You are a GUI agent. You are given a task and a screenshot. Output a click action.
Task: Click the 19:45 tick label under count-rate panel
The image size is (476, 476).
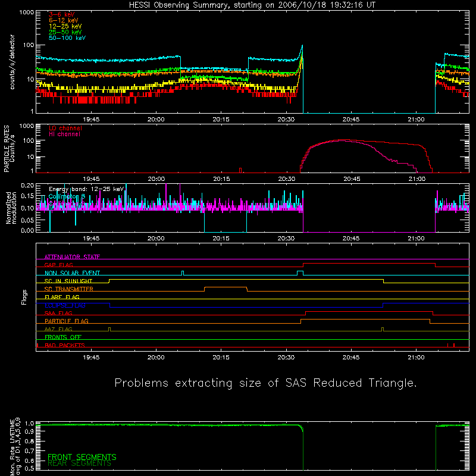pos(91,120)
